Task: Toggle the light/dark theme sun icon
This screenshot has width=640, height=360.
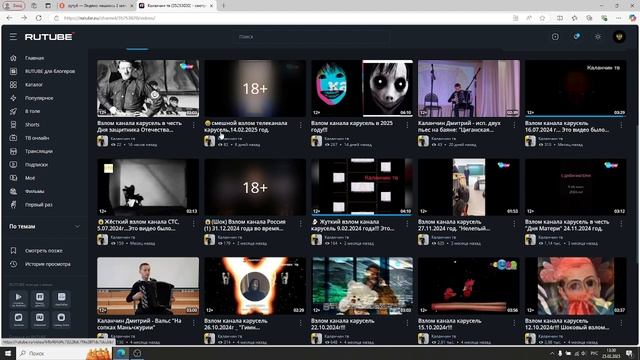Action: point(598,37)
